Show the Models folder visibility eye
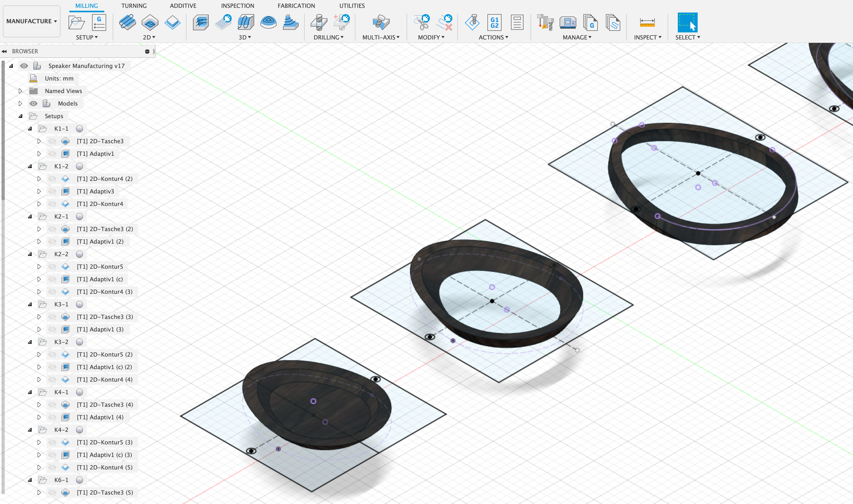 [x=33, y=103]
